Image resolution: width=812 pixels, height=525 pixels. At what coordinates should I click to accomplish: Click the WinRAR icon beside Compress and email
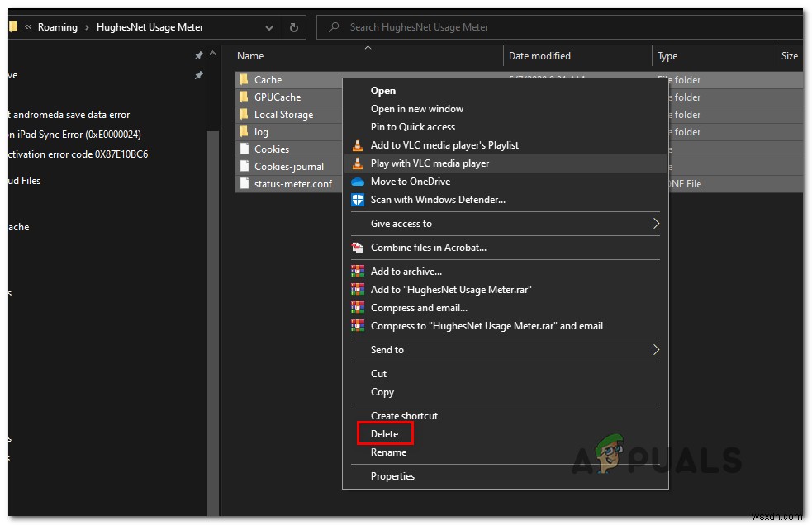pos(357,308)
